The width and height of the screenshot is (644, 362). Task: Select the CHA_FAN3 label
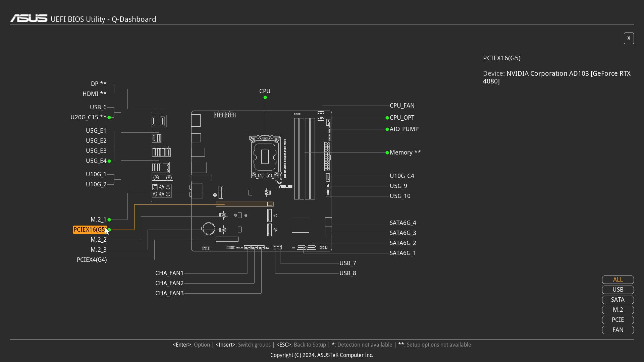(x=169, y=293)
